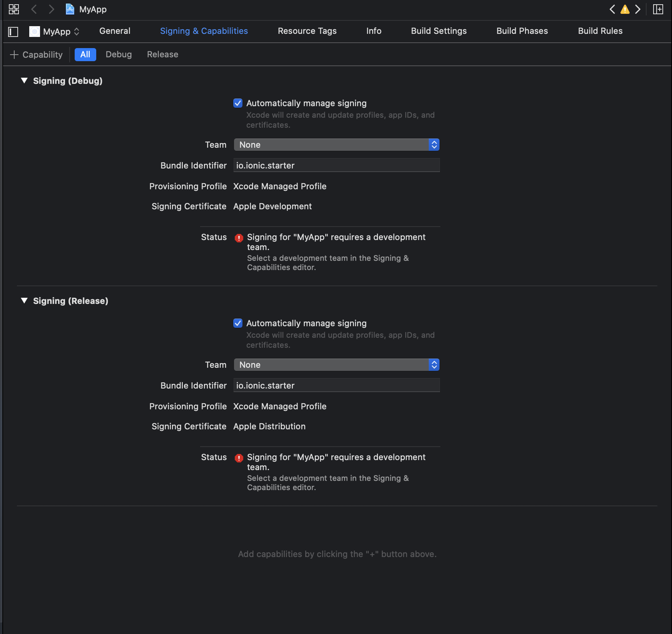Click the MyApp project file icon

70,9
